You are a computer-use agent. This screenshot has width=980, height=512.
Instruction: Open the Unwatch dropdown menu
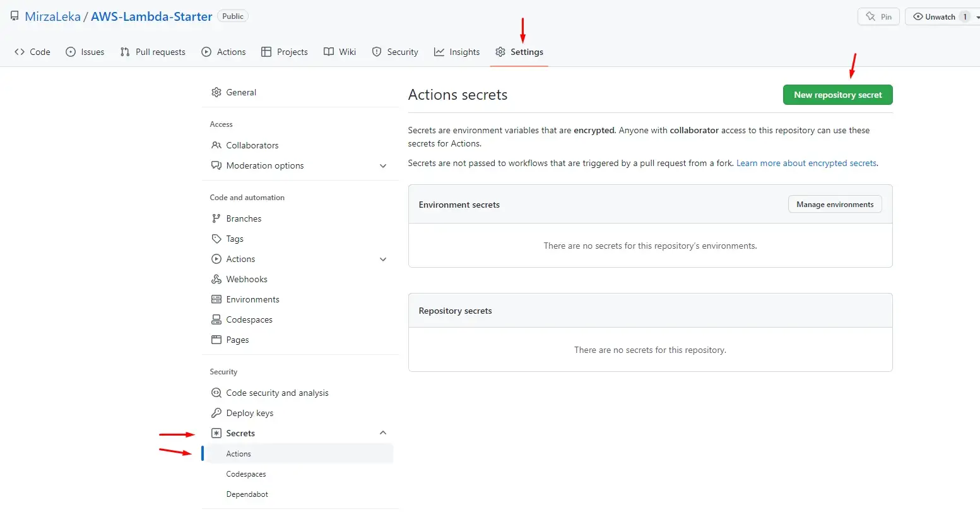(x=976, y=17)
